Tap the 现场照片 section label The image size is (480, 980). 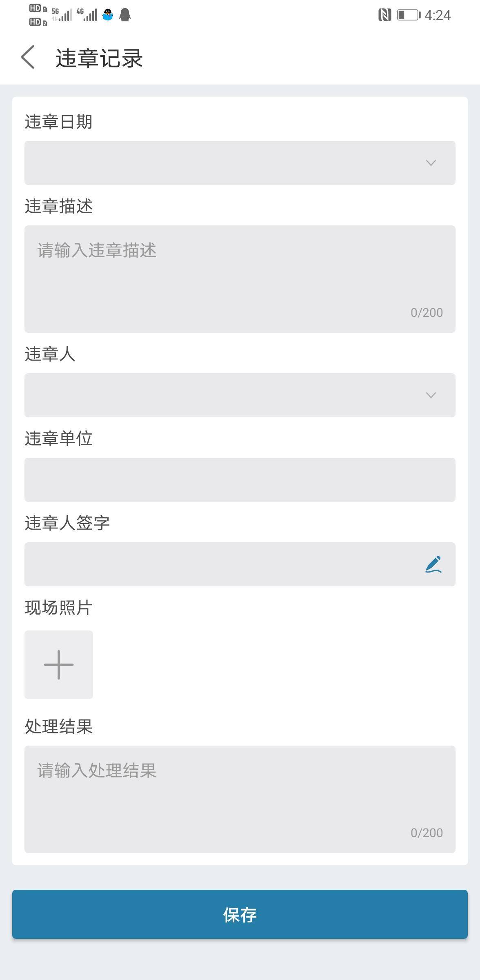click(x=59, y=608)
